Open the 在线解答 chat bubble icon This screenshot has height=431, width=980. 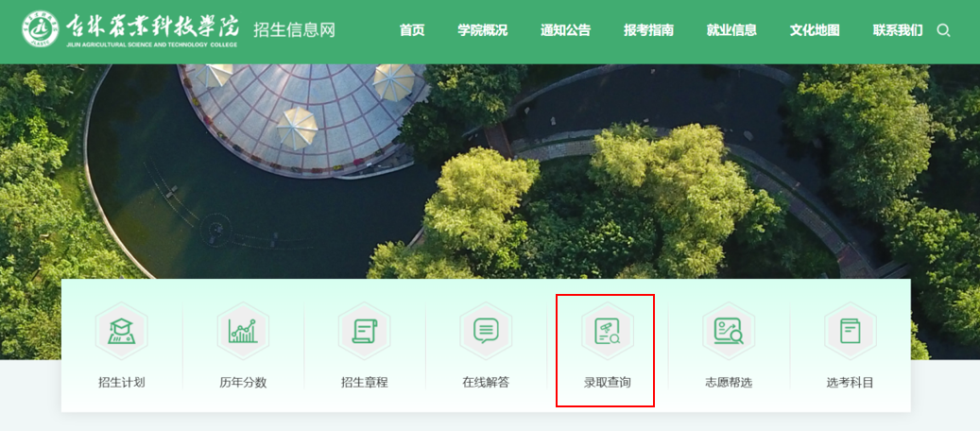click(x=486, y=331)
